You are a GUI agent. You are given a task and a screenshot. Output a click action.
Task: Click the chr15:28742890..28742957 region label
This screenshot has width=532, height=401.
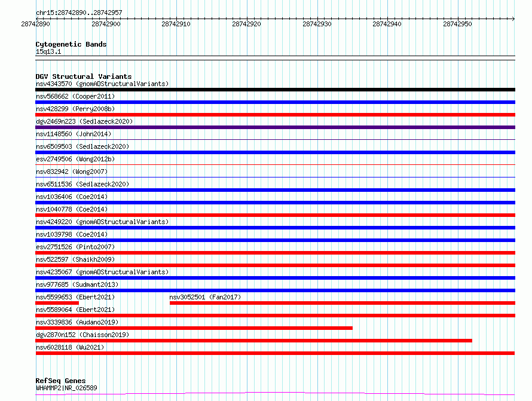79,13
